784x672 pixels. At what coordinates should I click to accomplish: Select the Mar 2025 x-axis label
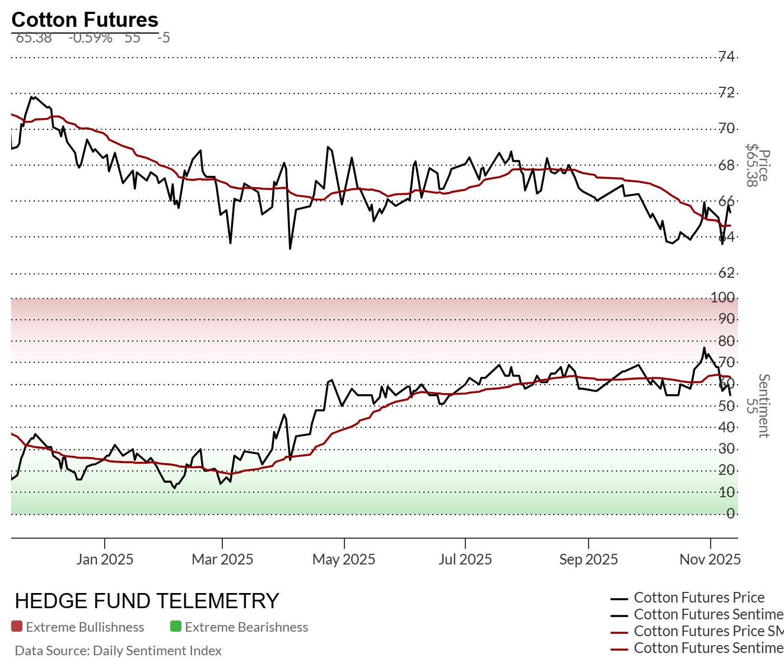pos(222,559)
